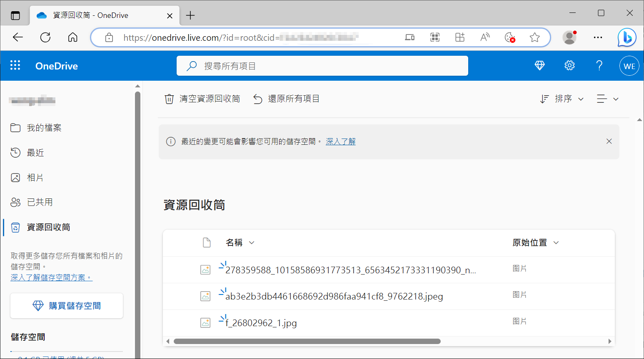Viewport: 644px width, 359px height.
Task: Click the sidebar vertical scrollbar
Action: click(137, 225)
